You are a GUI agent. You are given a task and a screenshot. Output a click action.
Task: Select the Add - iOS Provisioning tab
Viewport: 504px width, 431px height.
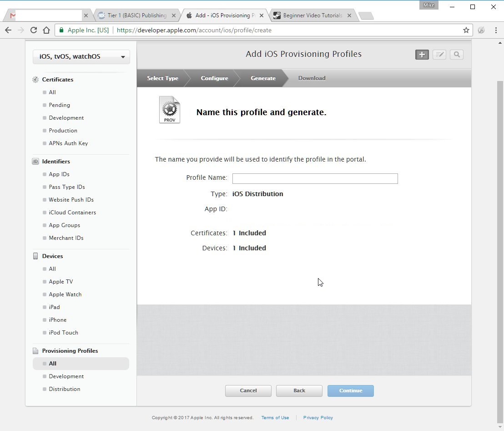pos(224,15)
